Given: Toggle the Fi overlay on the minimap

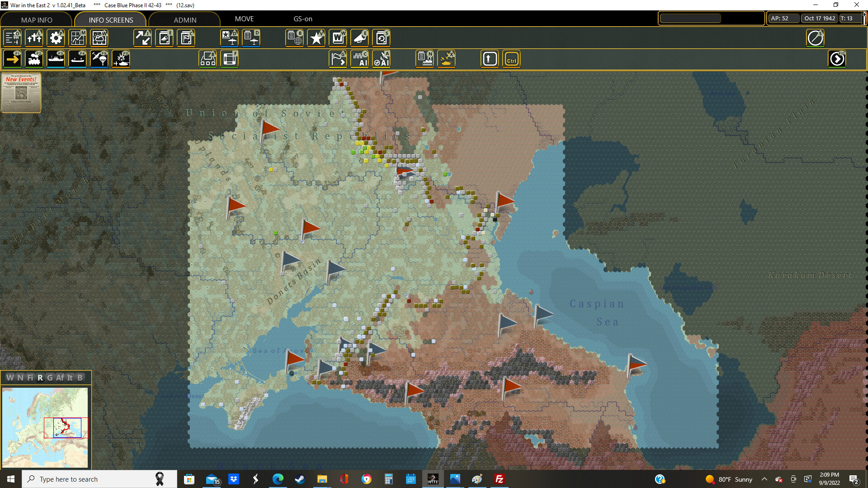Looking at the screenshot, I should pos(30,378).
